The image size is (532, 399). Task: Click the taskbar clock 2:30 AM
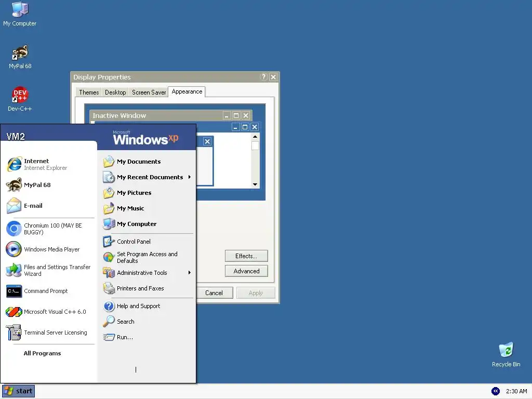pos(516,391)
